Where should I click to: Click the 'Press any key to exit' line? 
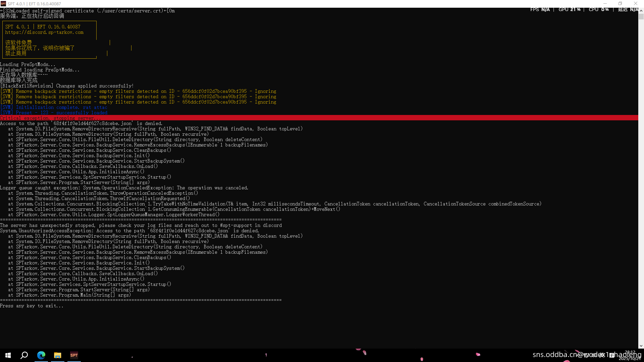point(32,306)
